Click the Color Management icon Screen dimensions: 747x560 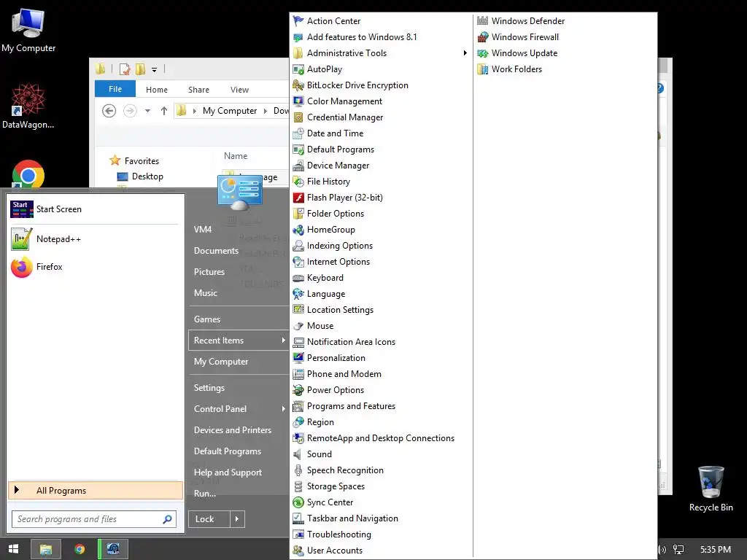pos(298,101)
